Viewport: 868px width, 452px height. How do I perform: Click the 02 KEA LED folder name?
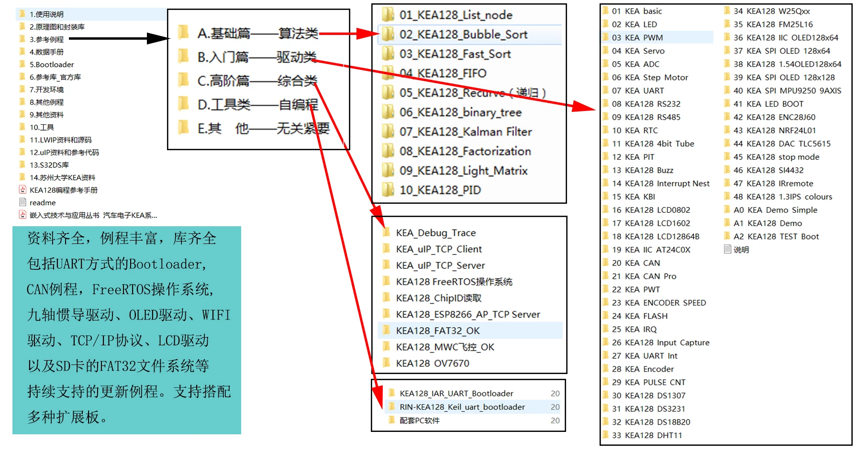click(x=634, y=24)
